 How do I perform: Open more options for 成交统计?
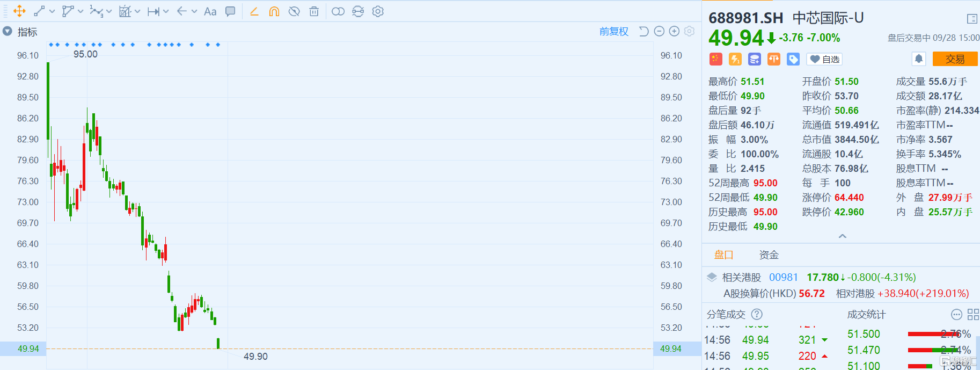[956, 315]
